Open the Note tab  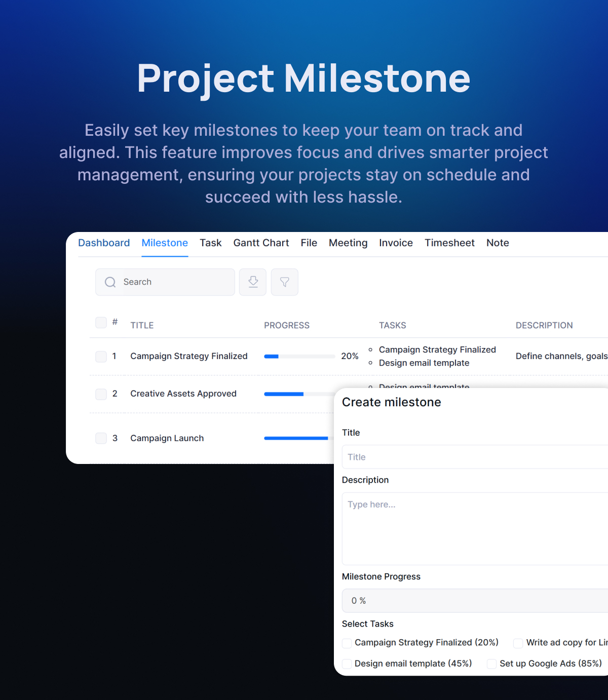(497, 243)
